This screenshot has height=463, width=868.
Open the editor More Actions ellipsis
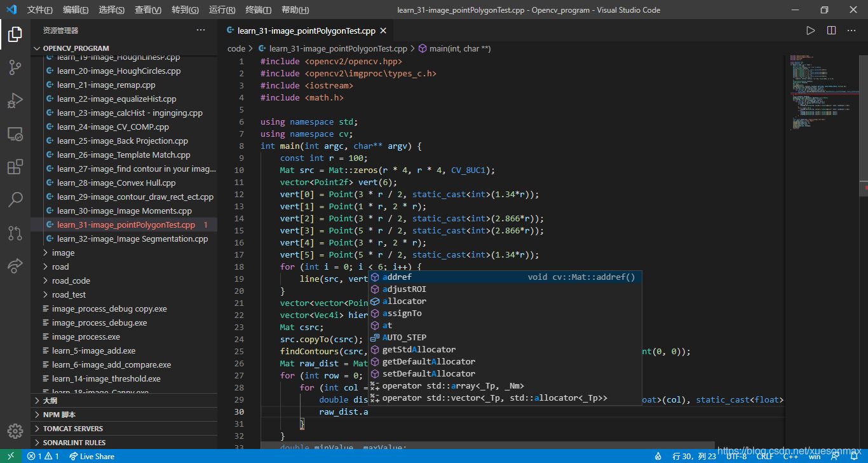pyautogui.click(x=852, y=31)
